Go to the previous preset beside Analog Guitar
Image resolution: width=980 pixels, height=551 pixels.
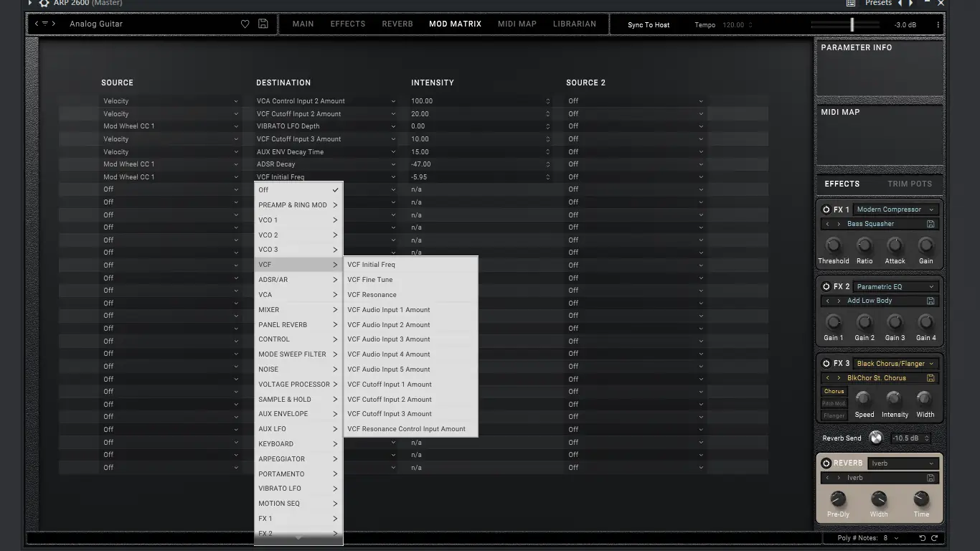[x=37, y=24]
